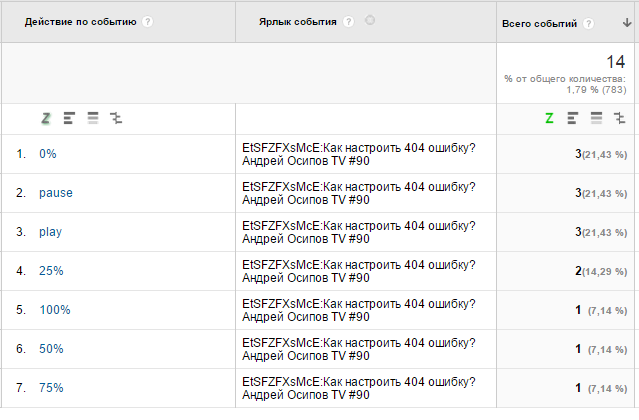Open the 50% event action link
639x420 pixels.
coord(50,349)
